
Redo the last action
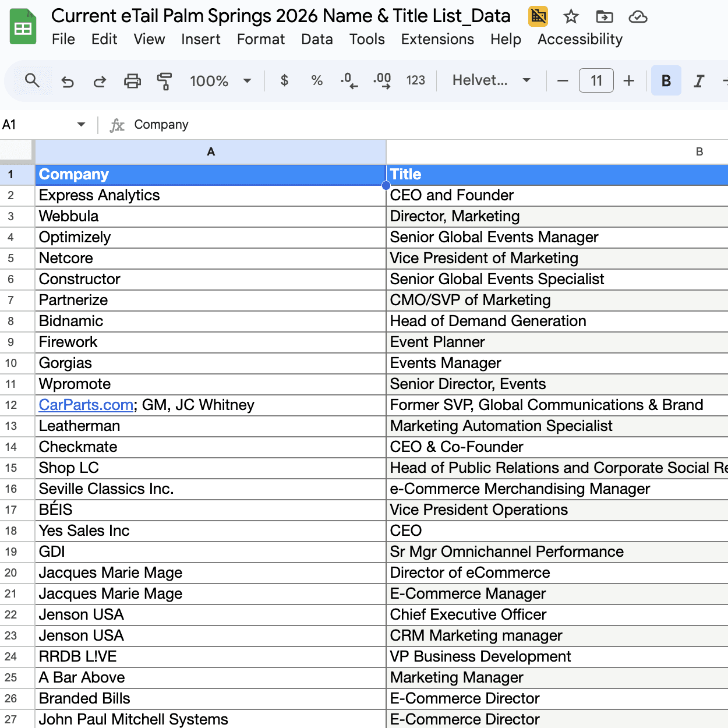(x=100, y=81)
